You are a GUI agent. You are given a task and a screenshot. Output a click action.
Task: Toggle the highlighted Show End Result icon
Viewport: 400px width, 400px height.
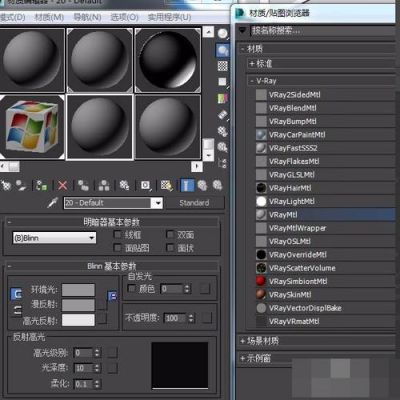tap(187, 185)
